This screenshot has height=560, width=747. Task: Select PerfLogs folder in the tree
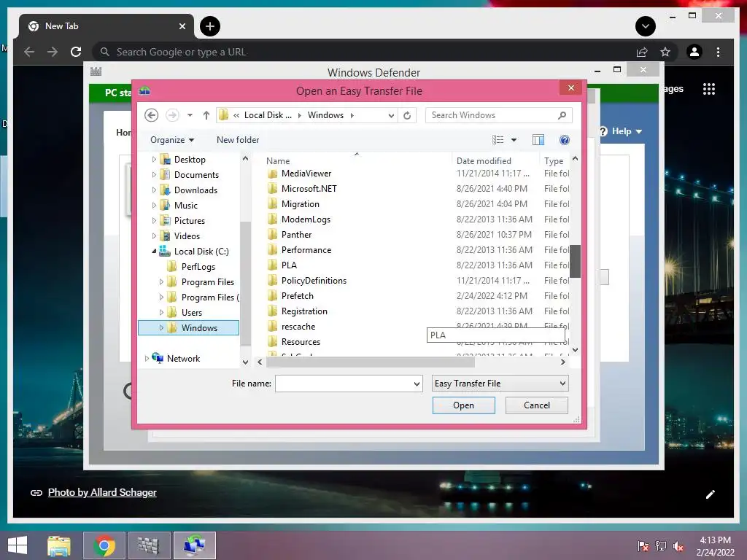[198, 267]
